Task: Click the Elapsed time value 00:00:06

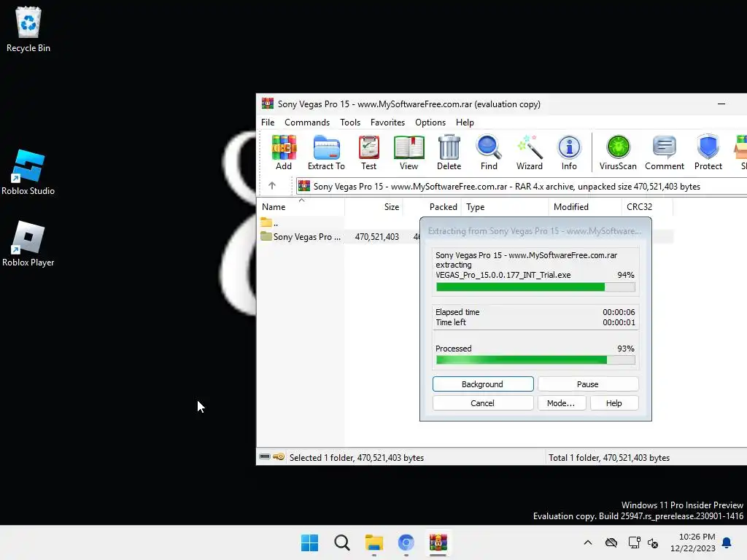Action: (619, 312)
